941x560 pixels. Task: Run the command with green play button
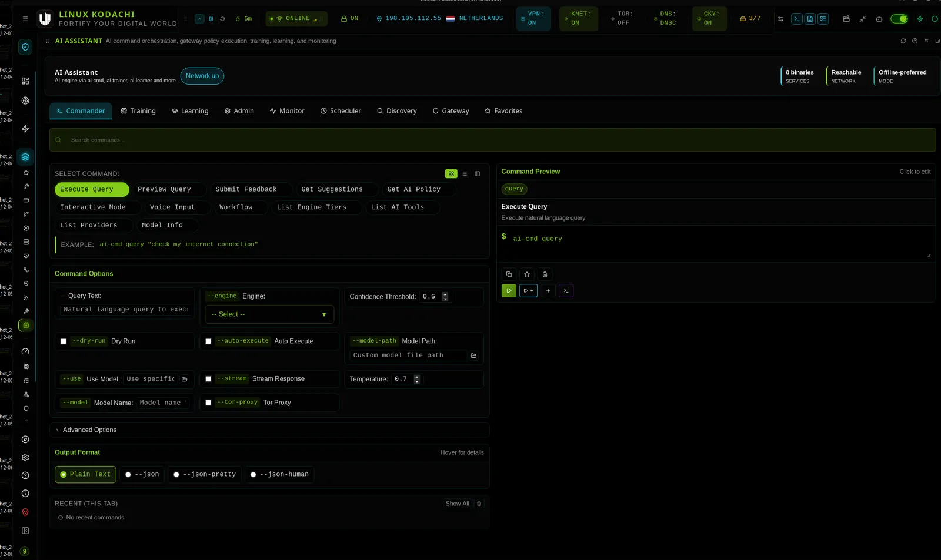(x=509, y=291)
